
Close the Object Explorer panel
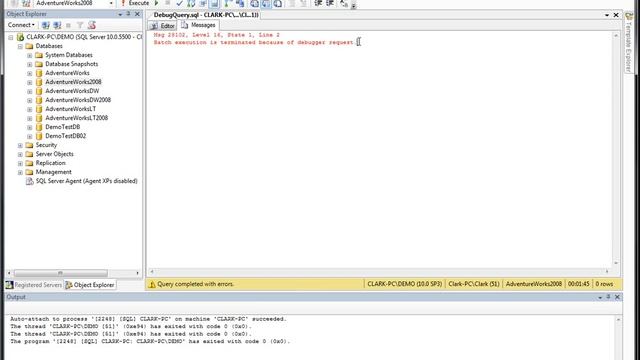coord(137,14)
